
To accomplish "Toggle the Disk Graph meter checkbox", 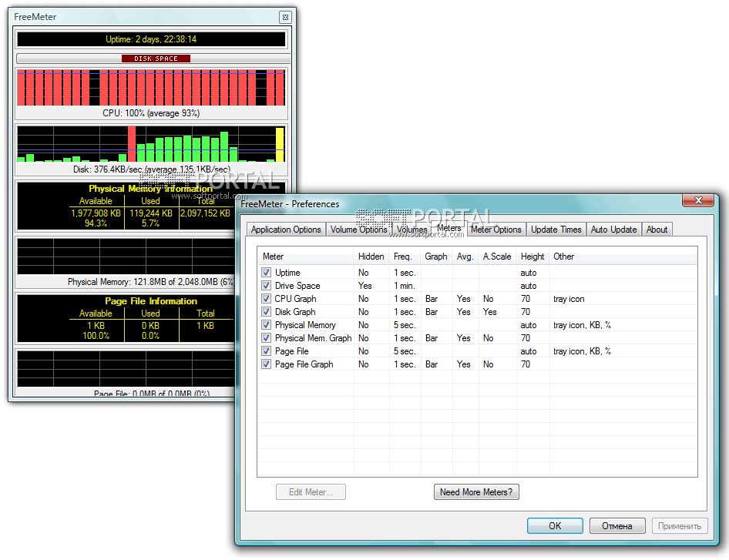I will click(266, 312).
